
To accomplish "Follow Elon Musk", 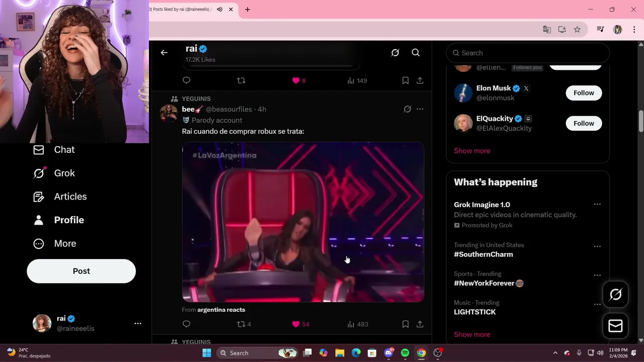I will tap(584, 93).
